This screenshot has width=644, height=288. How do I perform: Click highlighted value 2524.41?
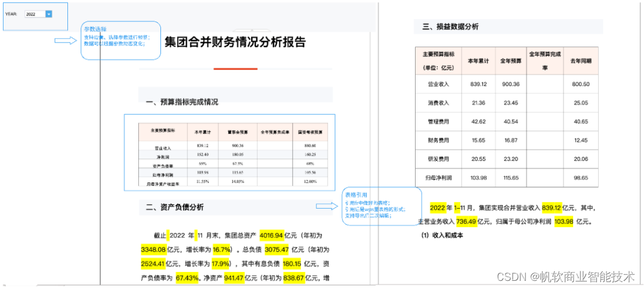[153, 264]
